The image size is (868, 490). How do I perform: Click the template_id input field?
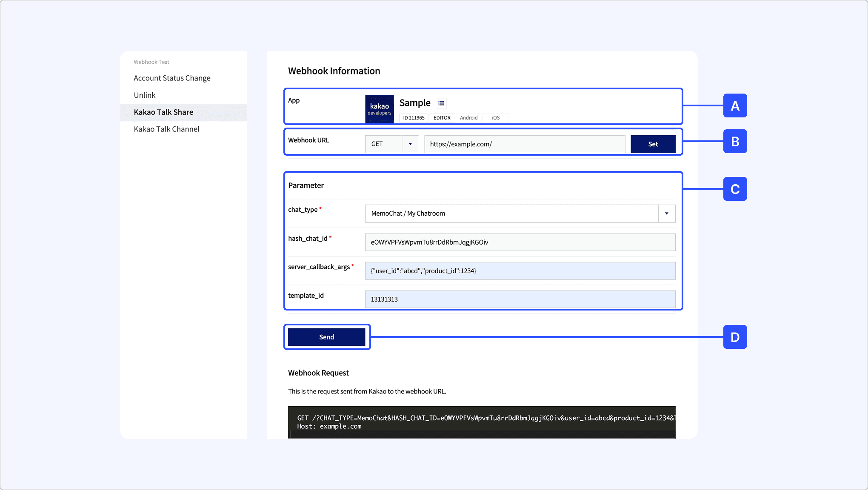[x=520, y=299]
